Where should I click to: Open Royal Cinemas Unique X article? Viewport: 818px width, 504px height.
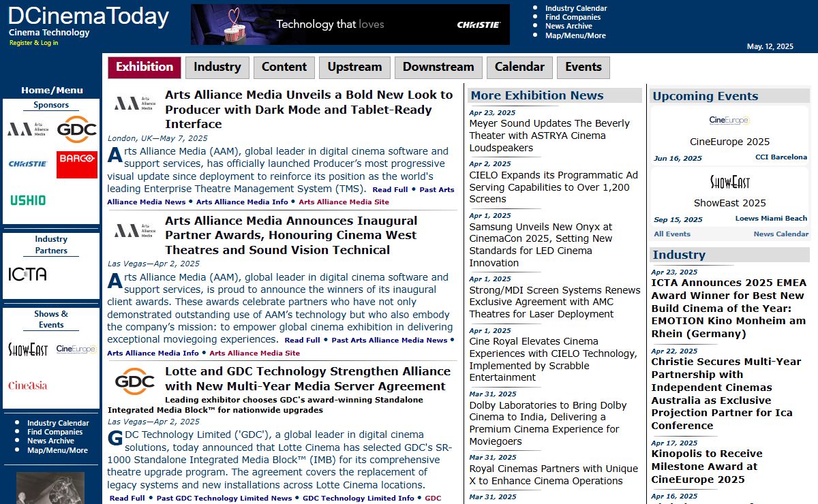pyautogui.click(x=554, y=475)
